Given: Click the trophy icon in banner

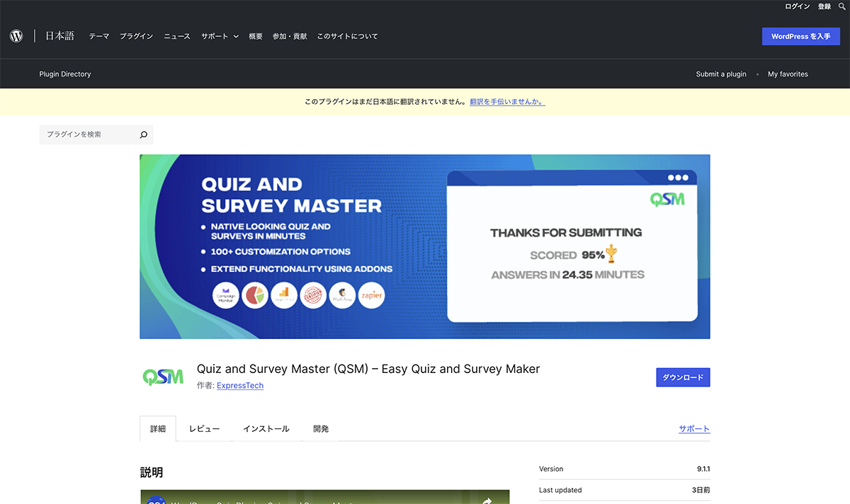Looking at the screenshot, I should coord(611,254).
